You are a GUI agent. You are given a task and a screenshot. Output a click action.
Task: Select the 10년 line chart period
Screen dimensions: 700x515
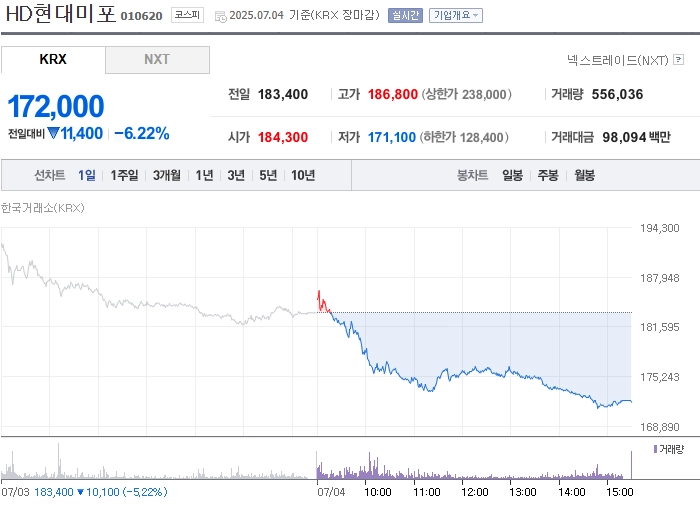(303, 175)
